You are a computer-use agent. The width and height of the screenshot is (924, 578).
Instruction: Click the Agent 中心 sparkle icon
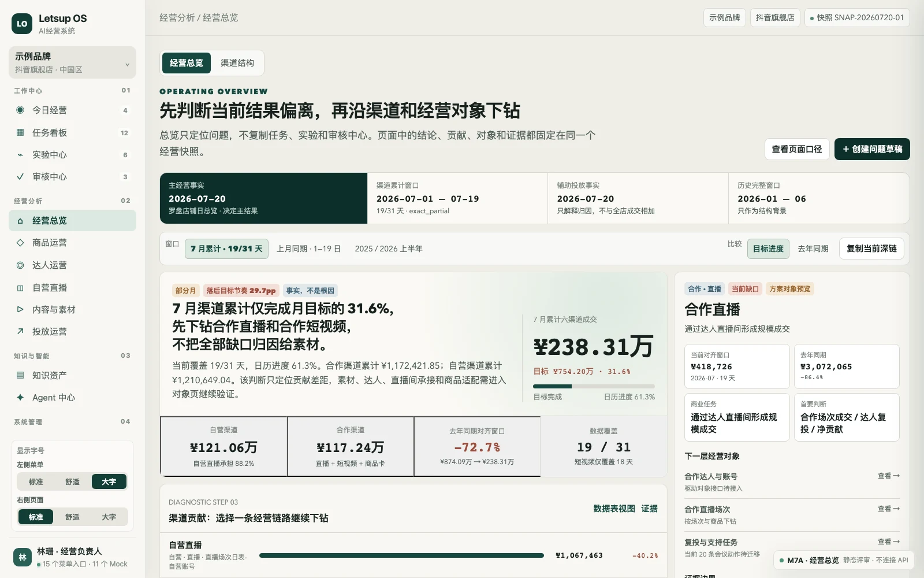click(x=20, y=397)
